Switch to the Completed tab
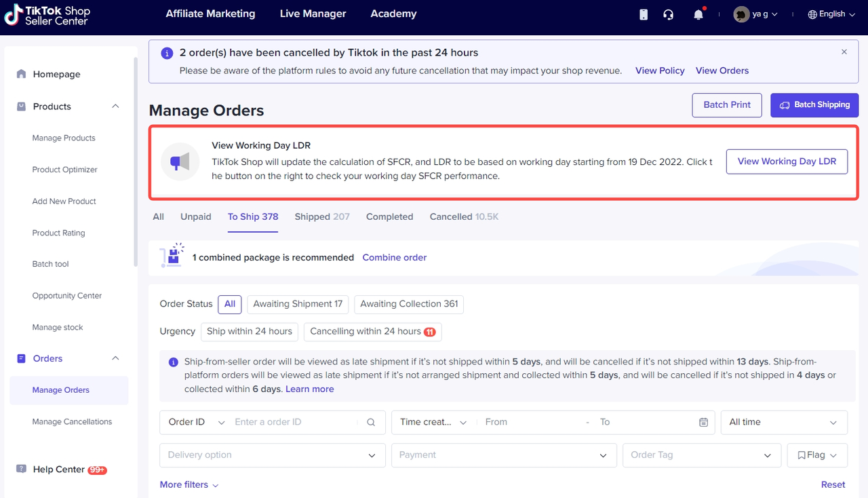Viewport: 868px width, 498px height. coord(390,217)
